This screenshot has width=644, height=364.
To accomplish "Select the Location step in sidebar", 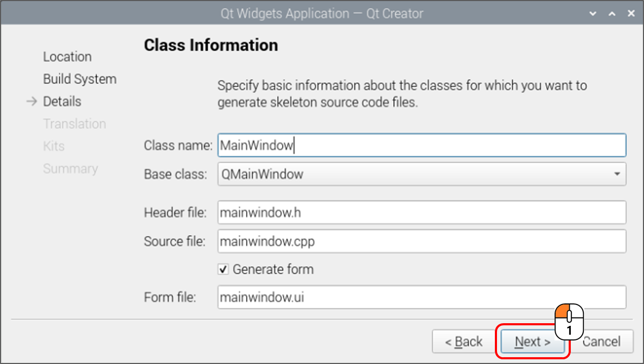I will click(x=67, y=56).
